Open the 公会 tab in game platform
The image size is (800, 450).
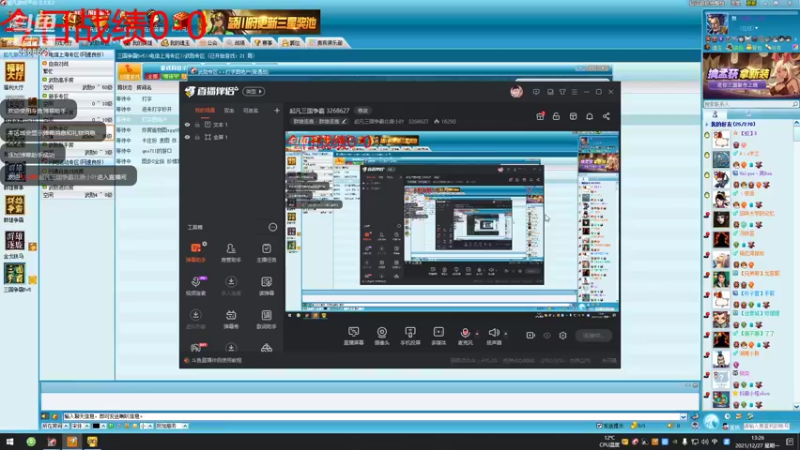point(209,43)
